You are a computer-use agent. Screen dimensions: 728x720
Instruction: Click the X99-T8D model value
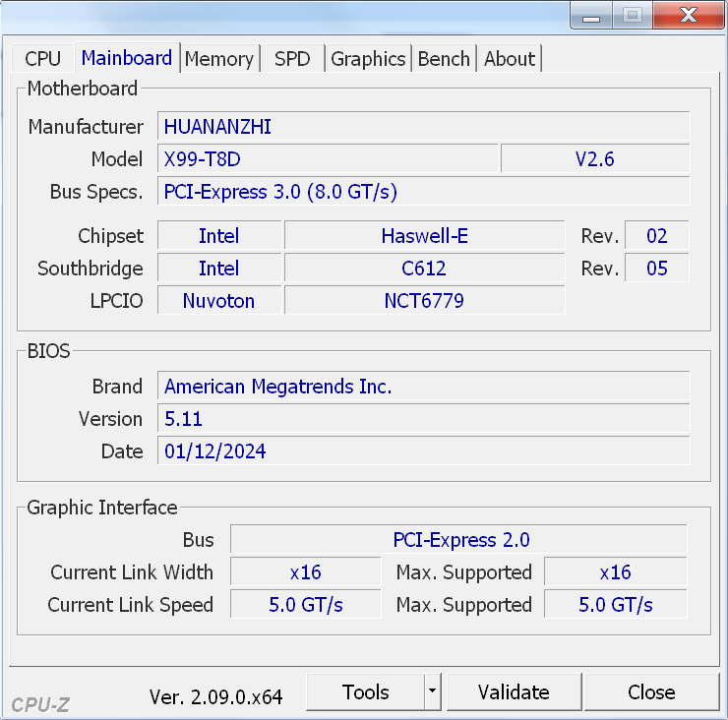[328, 158]
